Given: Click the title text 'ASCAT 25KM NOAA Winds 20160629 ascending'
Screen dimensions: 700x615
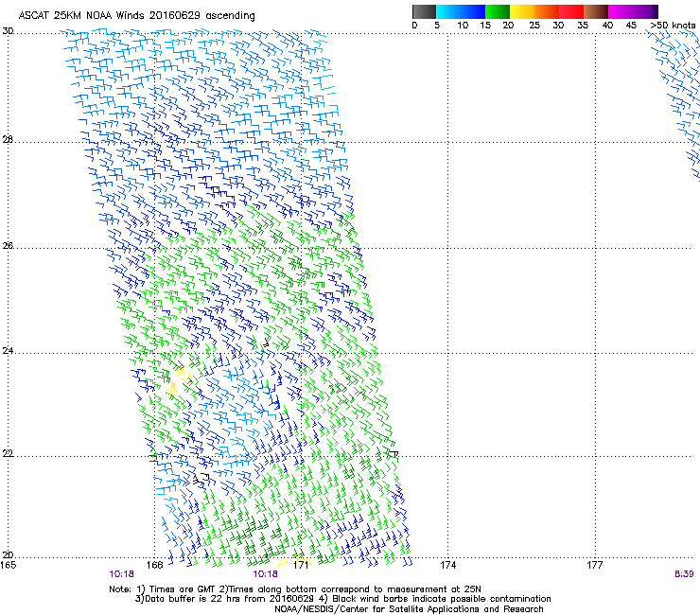Looking at the screenshot, I should coord(136,16).
